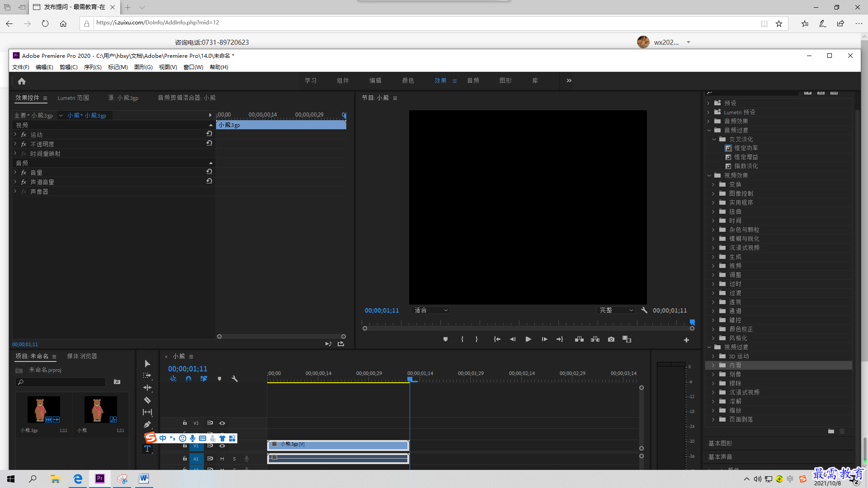Open the 窗口(W) menu
The height and width of the screenshot is (488, 868).
[193, 67]
